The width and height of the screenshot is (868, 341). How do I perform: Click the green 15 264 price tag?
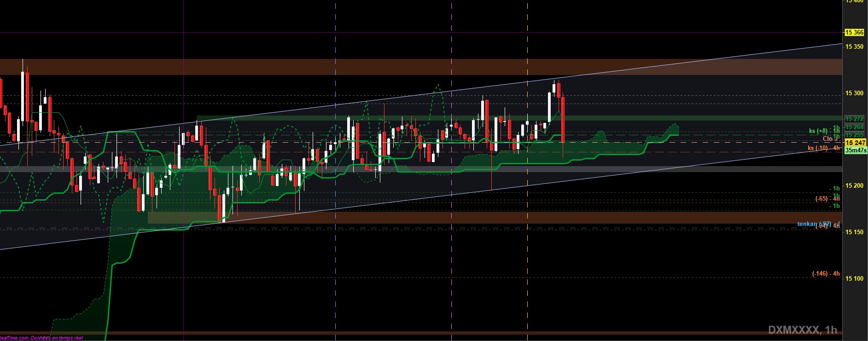[854, 127]
